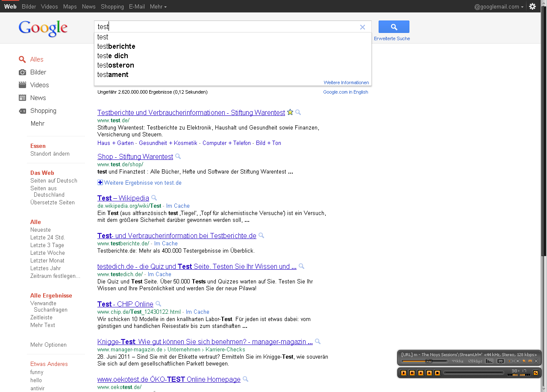Screen dimensions: 547x392
Task: Click the monitor icon next to equalizer in player
Action: click(x=500, y=361)
